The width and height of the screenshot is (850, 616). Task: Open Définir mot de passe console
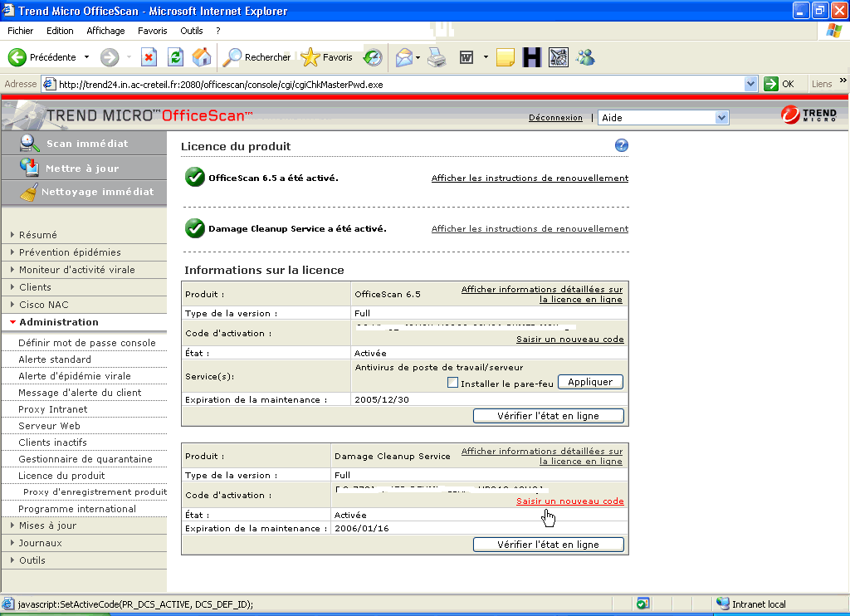86,343
